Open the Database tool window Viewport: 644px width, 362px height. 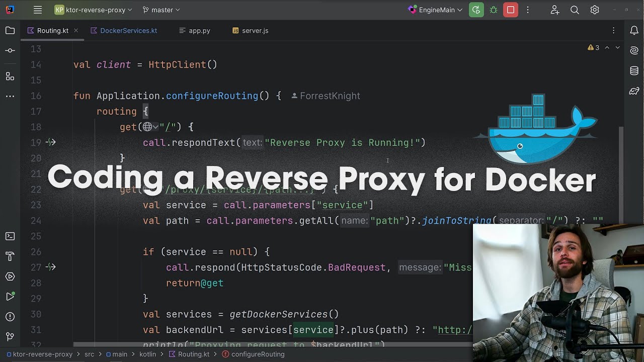click(x=634, y=71)
